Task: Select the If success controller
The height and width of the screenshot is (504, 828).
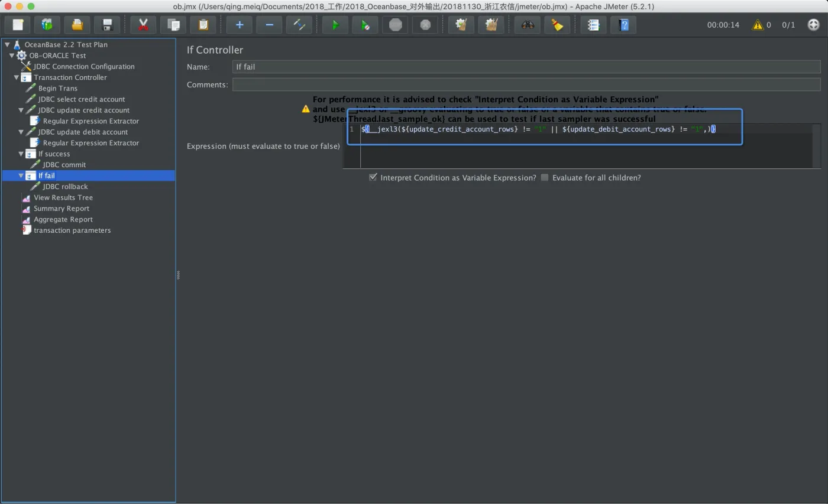Action: click(x=54, y=154)
